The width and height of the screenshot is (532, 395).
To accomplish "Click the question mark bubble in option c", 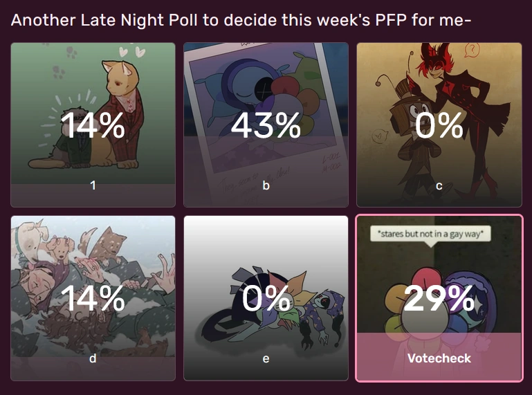I will tap(473, 50).
